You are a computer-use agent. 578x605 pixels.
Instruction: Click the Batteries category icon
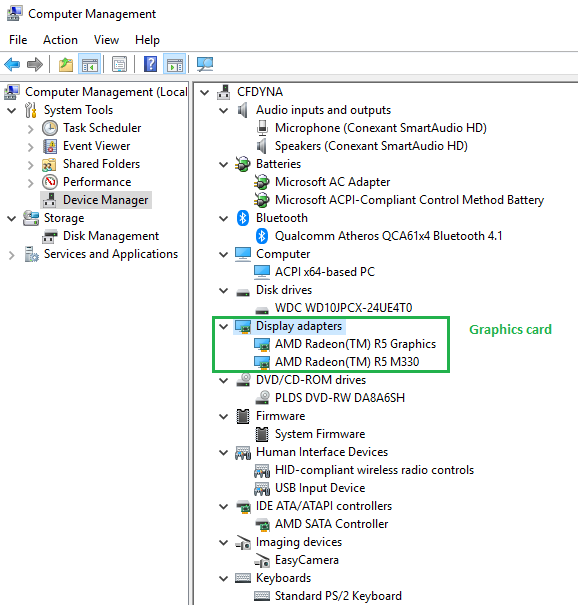coord(243,164)
